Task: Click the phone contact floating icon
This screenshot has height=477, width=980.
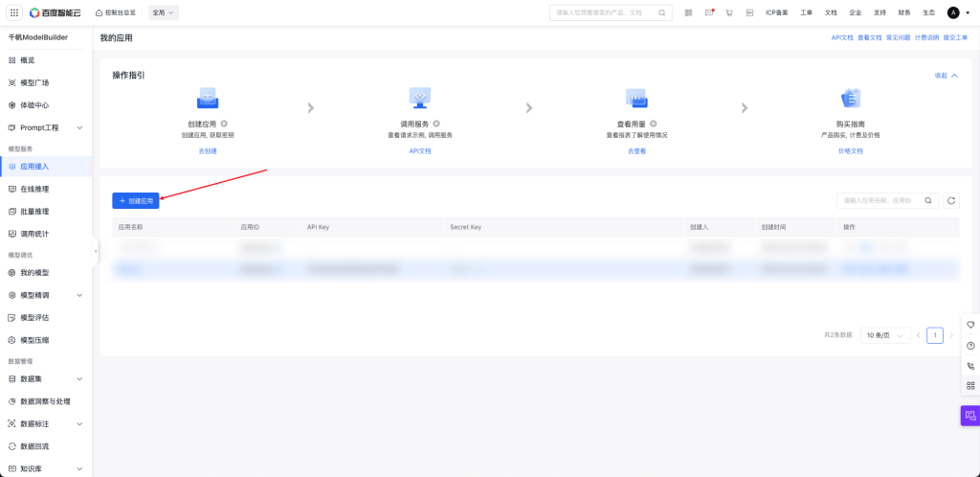Action: (970, 365)
